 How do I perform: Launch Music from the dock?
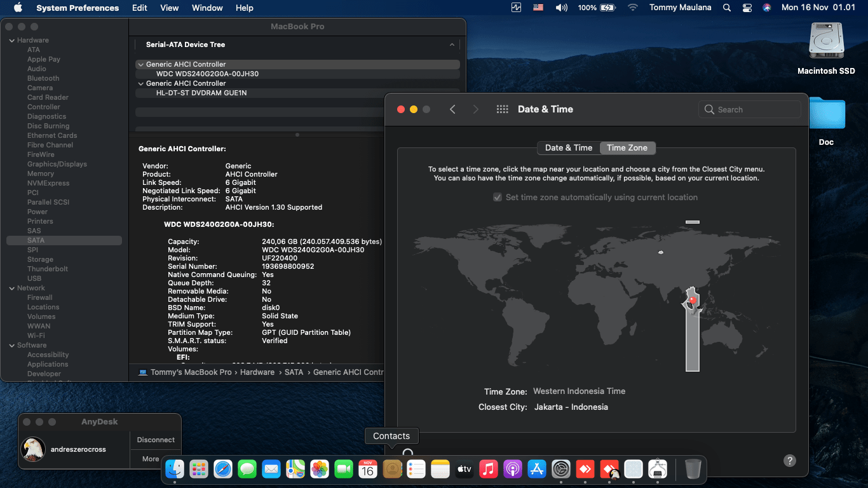point(489,470)
